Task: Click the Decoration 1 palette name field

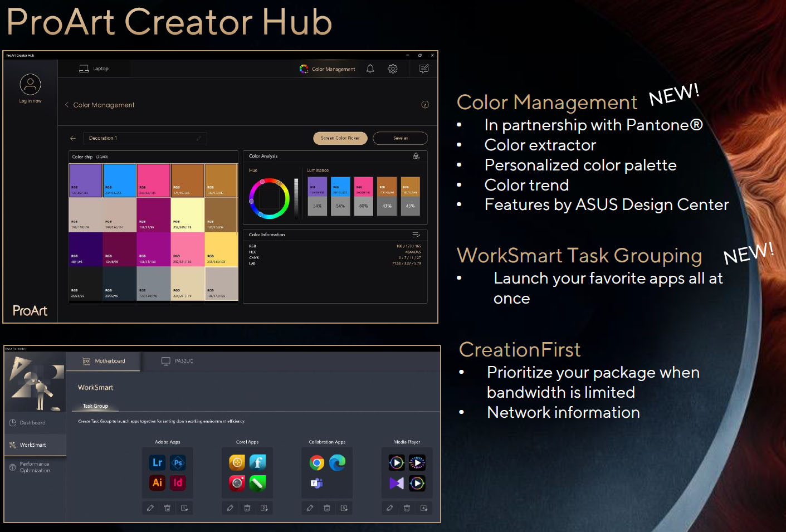Action: click(145, 138)
